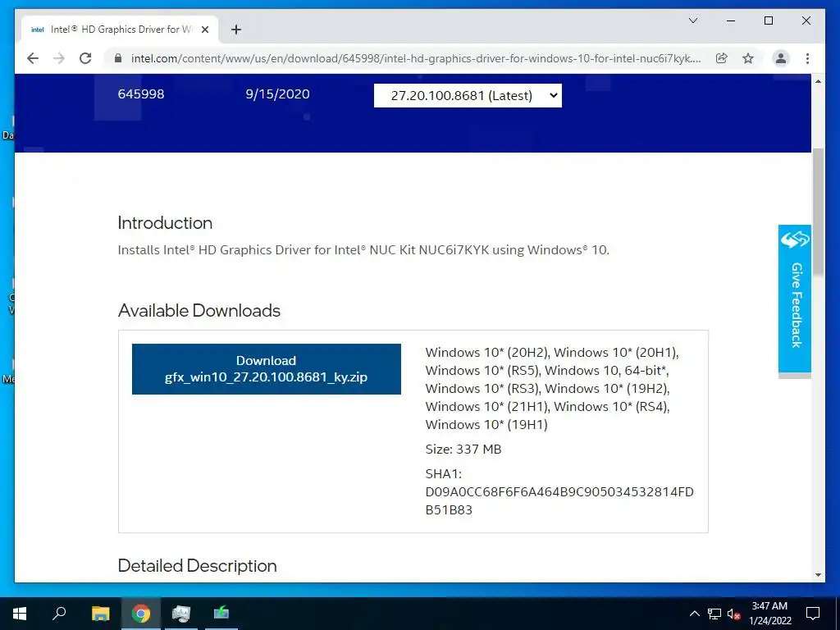Open the green-arrow installer taskbar app
The height and width of the screenshot is (630, 840).
point(221,614)
